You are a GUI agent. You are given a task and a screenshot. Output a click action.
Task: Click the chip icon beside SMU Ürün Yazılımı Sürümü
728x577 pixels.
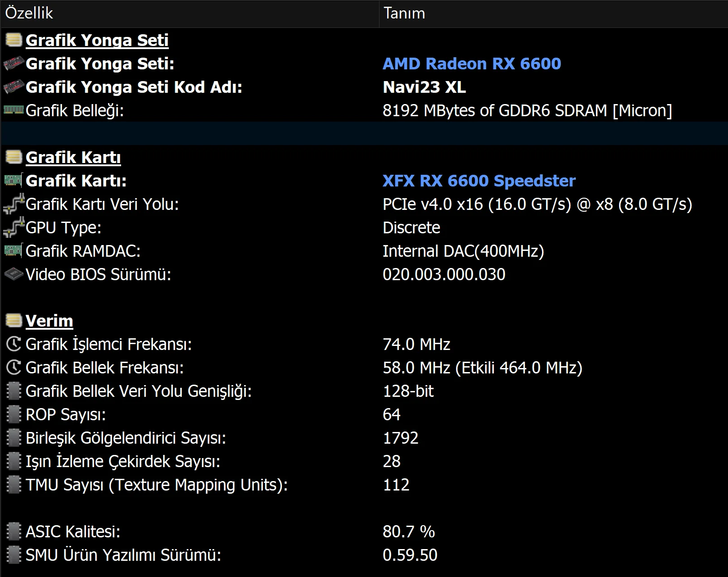14,555
